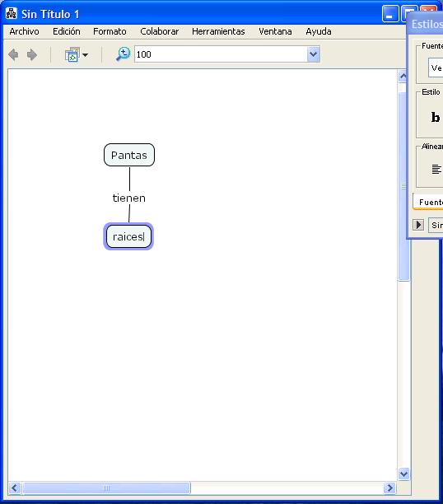Toggle bold style in Estilos panel

coord(436,117)
